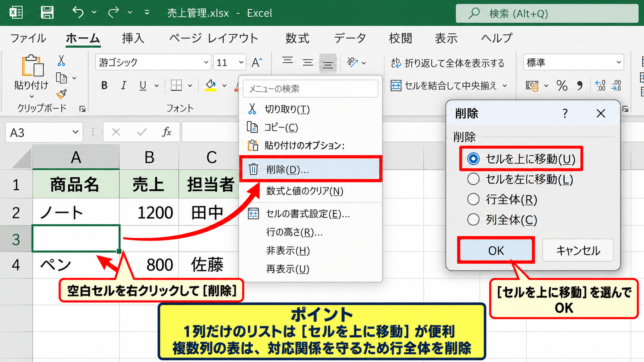Click the Save icon in title bar

tap(47, 13)
